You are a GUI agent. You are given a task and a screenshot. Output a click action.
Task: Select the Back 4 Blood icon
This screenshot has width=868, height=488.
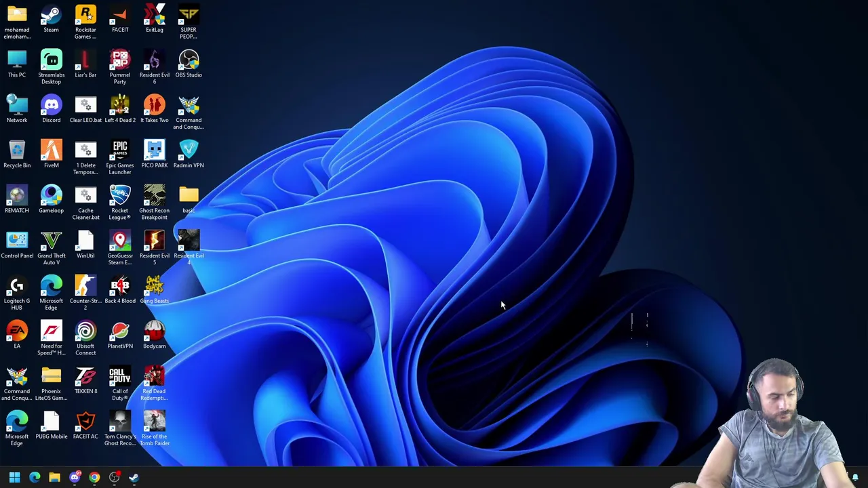pyautogui.click(x=120, y=291)
